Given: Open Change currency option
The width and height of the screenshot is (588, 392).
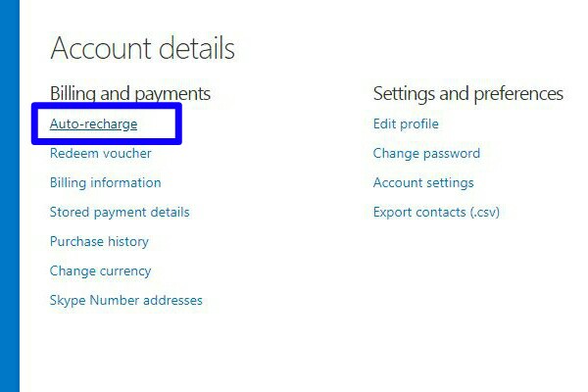Looking at the screenshot, I should [100, 270].
